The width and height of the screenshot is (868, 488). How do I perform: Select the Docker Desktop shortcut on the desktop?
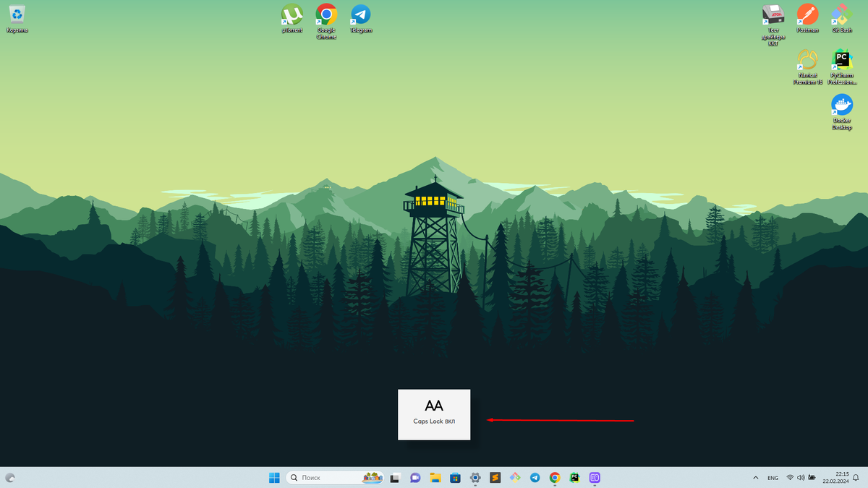pos(842,112)
